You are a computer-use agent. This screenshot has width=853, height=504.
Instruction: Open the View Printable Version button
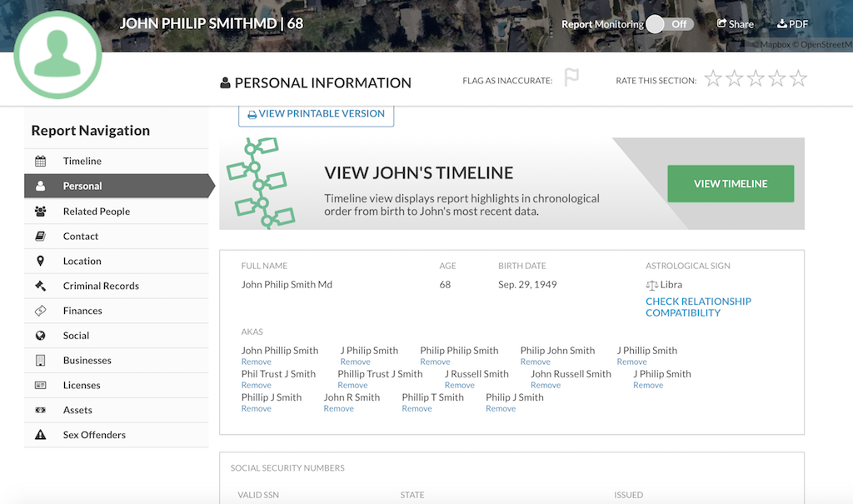pyautogui.click(x=316, y=114)
